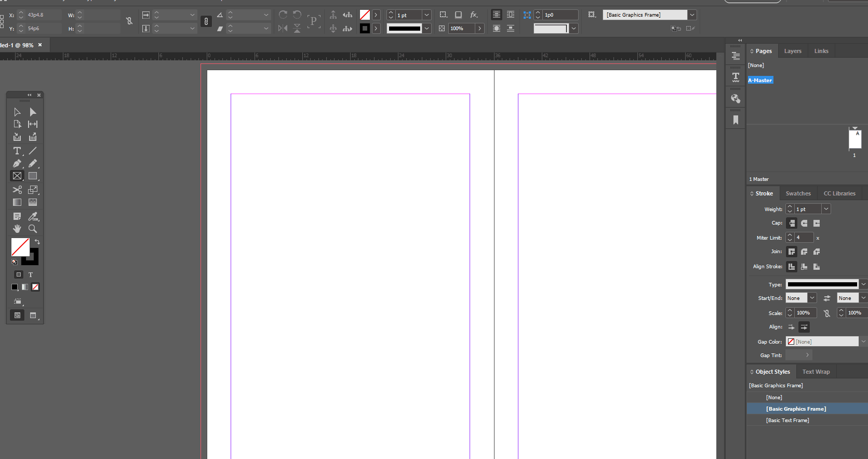Choose Butt Cap in Stroke panel
868x459 pixels.
(792, 223)
